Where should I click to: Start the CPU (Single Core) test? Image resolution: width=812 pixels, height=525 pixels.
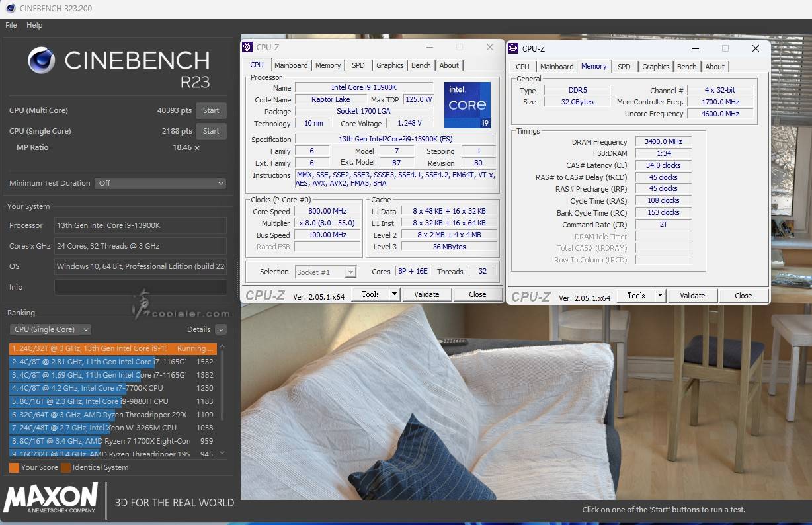211,131
